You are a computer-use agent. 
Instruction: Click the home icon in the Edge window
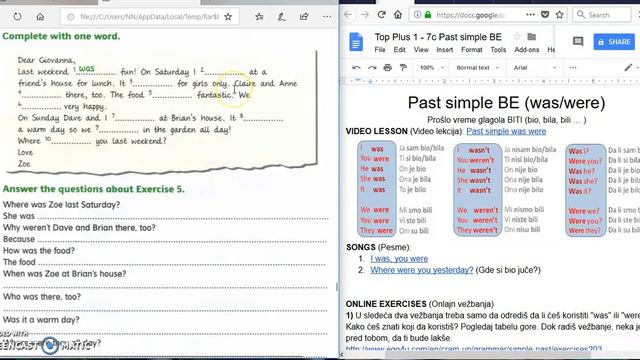[40, 17]
